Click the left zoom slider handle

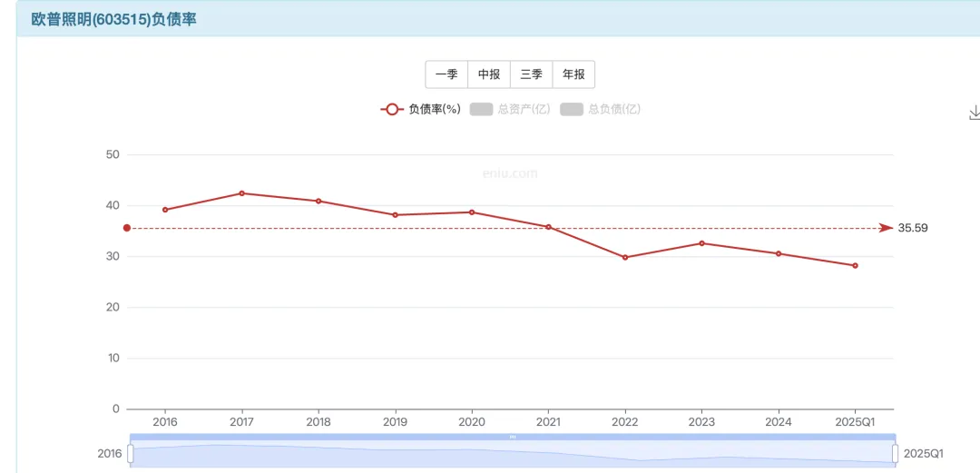pos(131,454)
